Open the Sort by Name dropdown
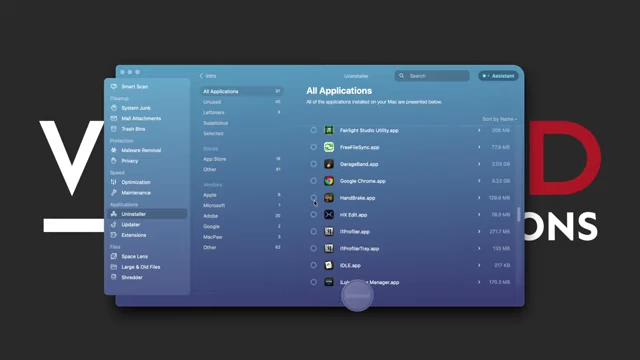This screenshot has height=360, width=640. point(499,119)
